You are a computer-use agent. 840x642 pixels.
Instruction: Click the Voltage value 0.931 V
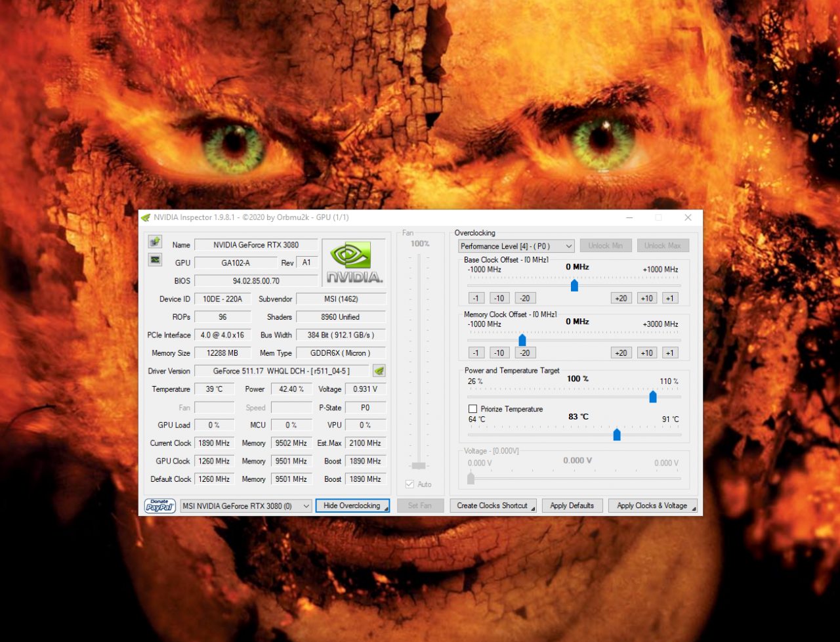[x=366, y=389]
